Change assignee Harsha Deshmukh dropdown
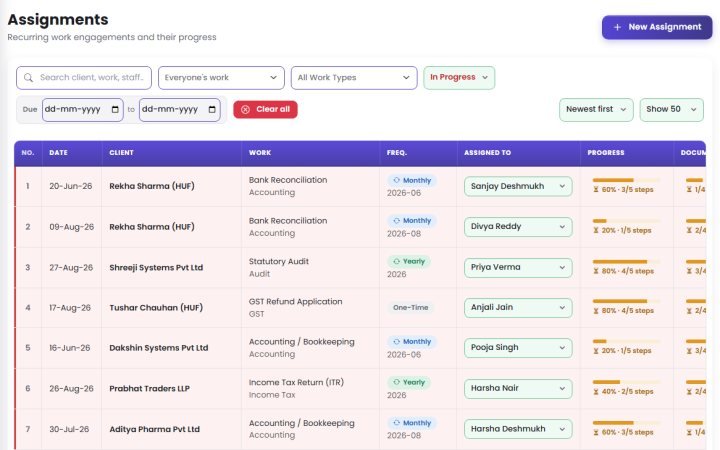The width and height of the screenshot is (720, 450). click(518, 428)
